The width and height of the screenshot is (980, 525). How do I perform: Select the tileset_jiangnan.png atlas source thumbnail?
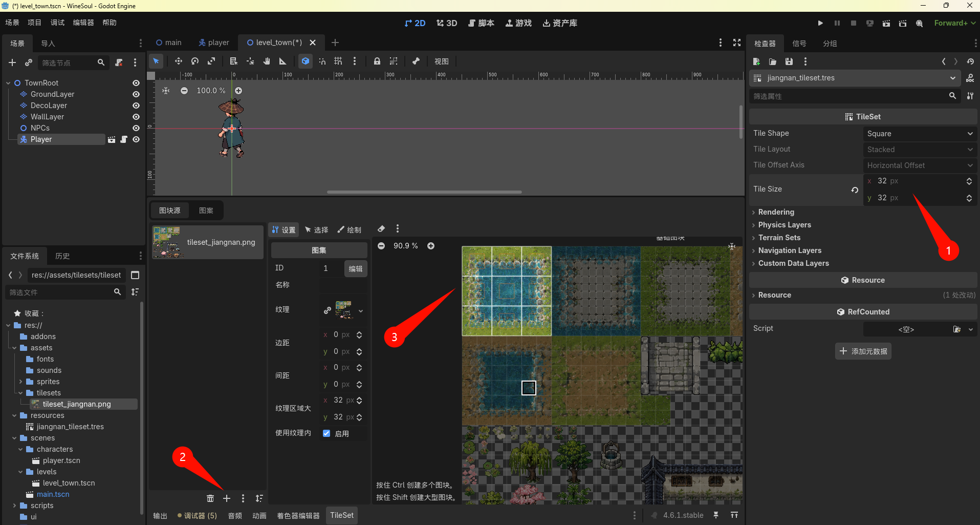[x=207, y=242]
